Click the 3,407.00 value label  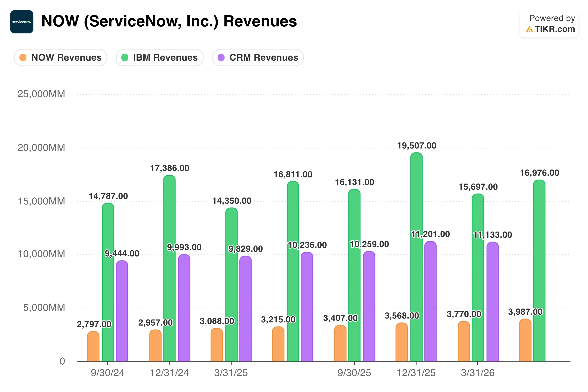pyautogui.click(x=341, y=318)
